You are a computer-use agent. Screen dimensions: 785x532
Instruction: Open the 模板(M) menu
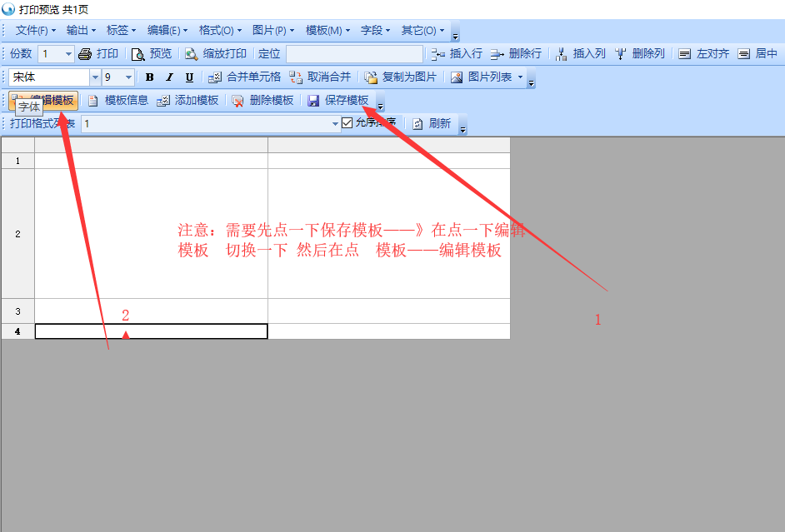[327, 31]
